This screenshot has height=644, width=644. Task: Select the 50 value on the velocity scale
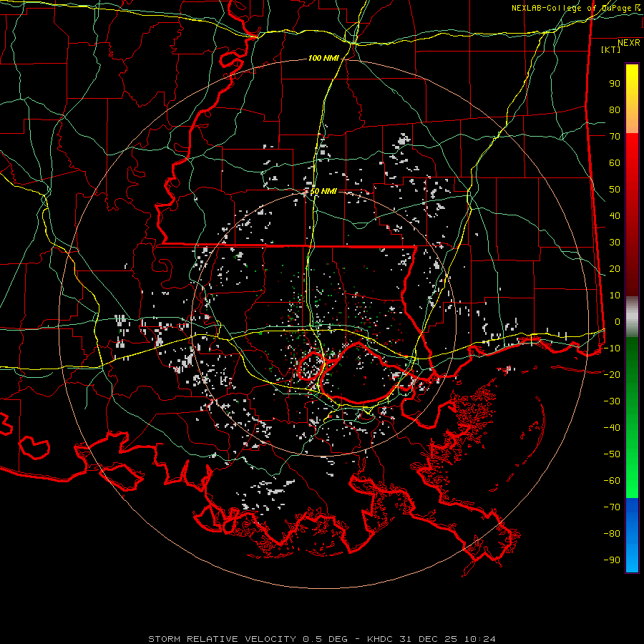click(615, 190)
